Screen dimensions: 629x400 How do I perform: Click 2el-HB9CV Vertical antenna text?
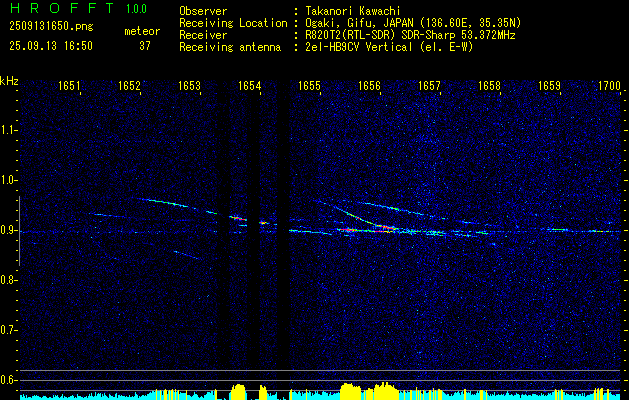tap(389, 47)
